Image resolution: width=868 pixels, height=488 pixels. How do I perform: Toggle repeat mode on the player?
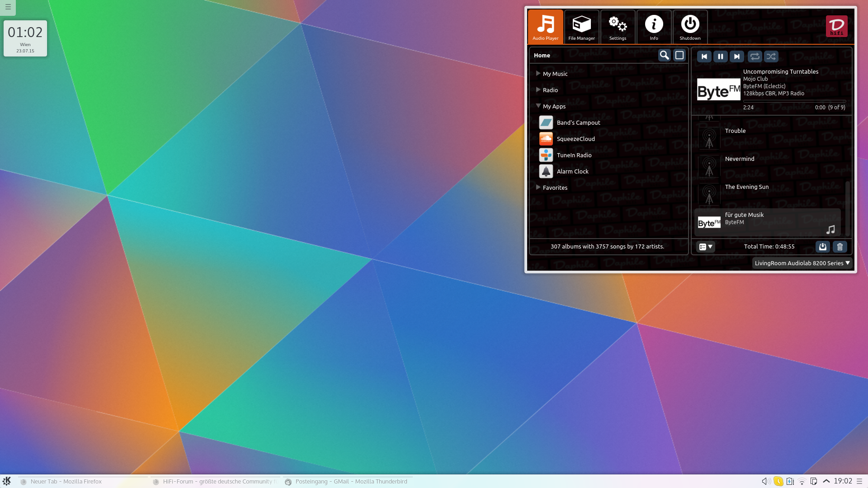[755, 56]
